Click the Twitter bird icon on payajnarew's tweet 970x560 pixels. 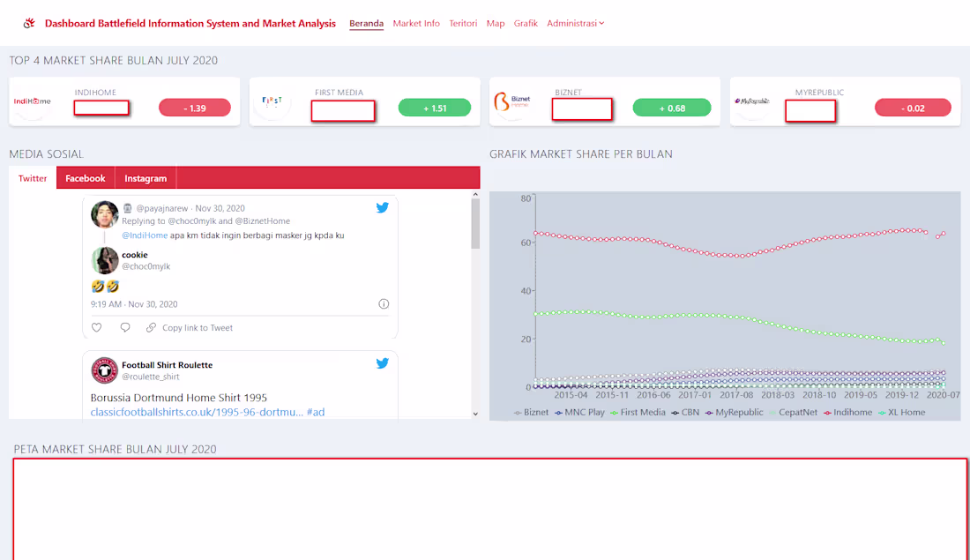point(382,207)
